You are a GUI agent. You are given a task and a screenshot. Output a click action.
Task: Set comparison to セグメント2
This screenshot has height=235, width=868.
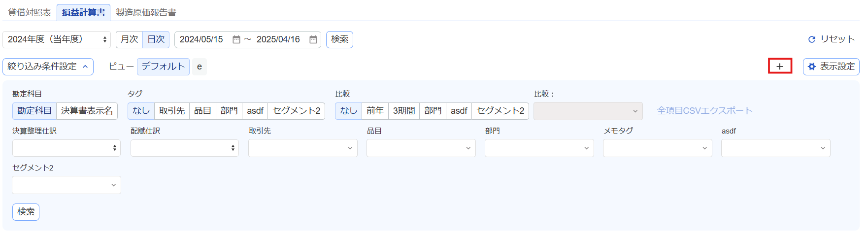[501, 111]
